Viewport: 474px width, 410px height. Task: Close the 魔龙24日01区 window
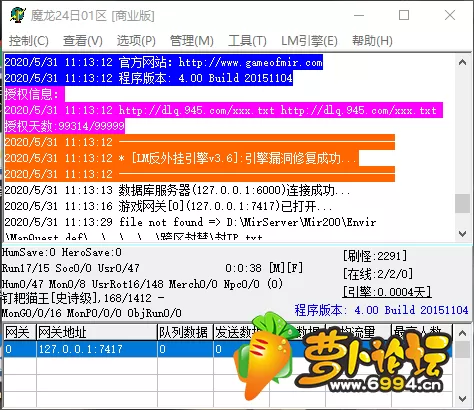click(450, 15)
